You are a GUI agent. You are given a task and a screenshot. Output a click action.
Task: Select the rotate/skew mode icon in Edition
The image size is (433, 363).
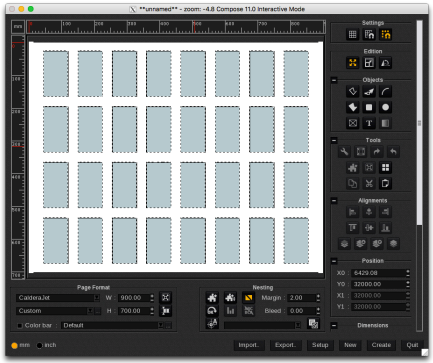coord(386,63)
